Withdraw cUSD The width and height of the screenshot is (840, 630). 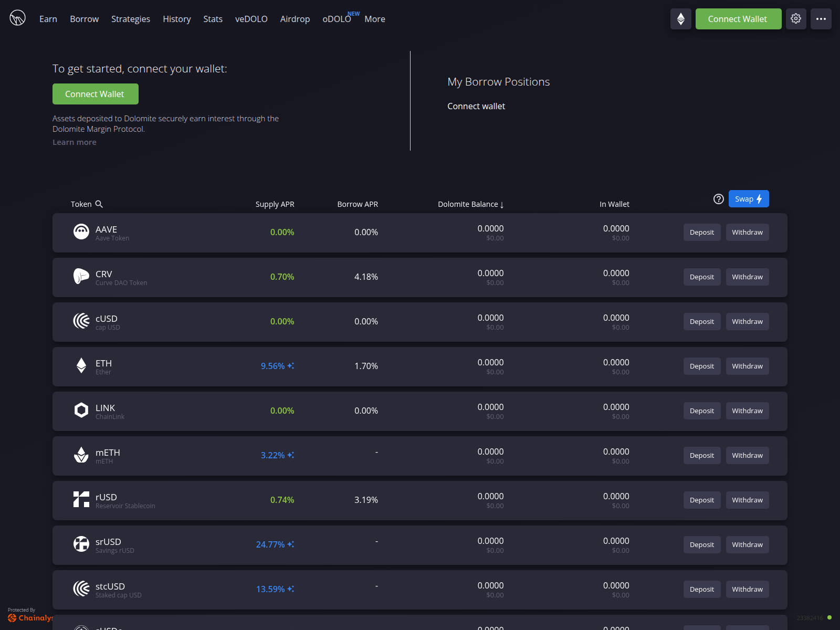click(x=748, y=321)
